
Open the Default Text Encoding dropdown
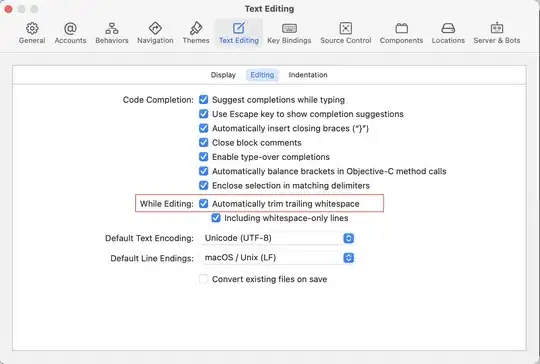[278, 238]
